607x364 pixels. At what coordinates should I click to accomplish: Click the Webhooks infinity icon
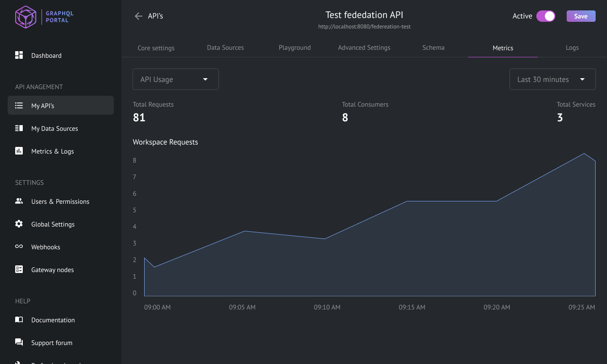coord(19,246)
